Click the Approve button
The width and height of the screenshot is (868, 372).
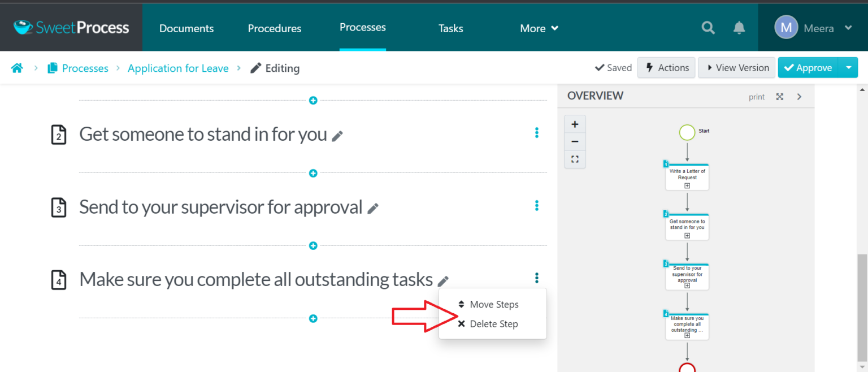809,68
